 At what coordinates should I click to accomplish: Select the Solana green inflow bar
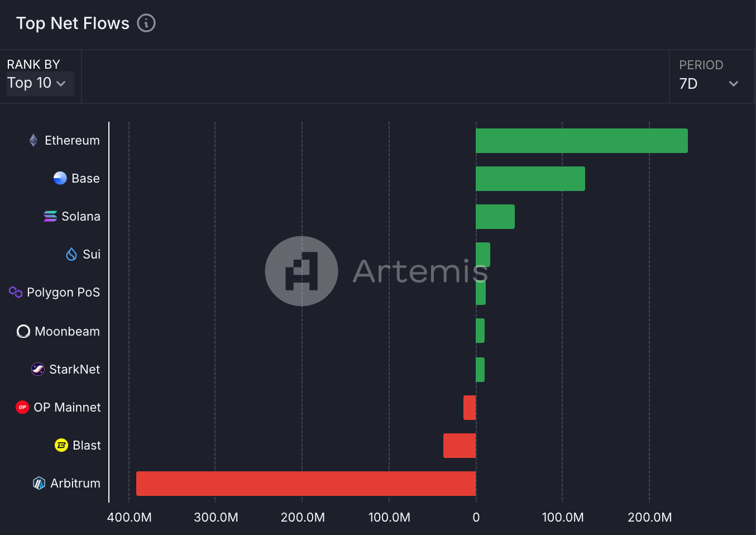pyautogui.click(x=495, y=217)
